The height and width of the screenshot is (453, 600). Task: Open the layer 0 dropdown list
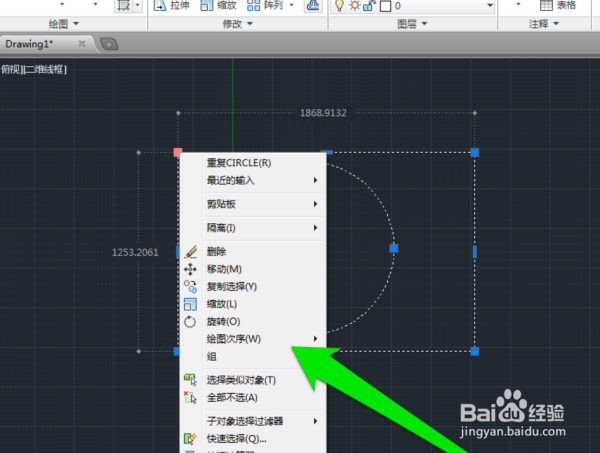click(x=490, y=6)
